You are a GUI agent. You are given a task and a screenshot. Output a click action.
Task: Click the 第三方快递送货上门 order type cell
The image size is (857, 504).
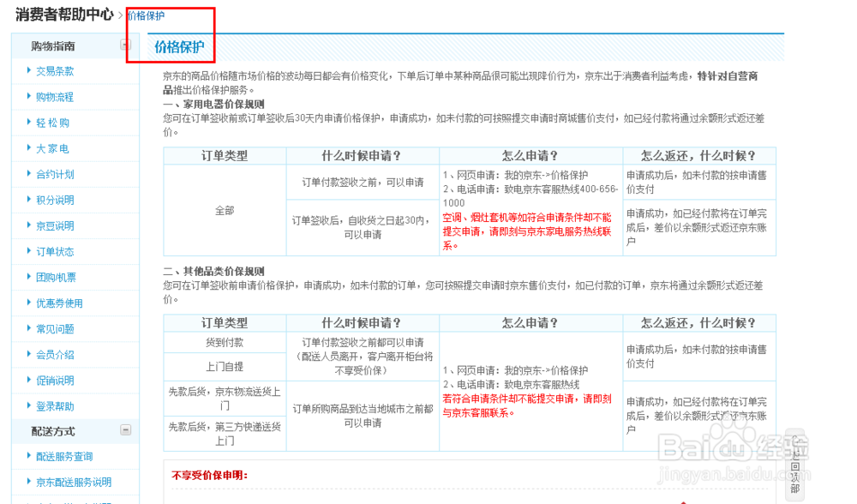[x=225, y=434]
